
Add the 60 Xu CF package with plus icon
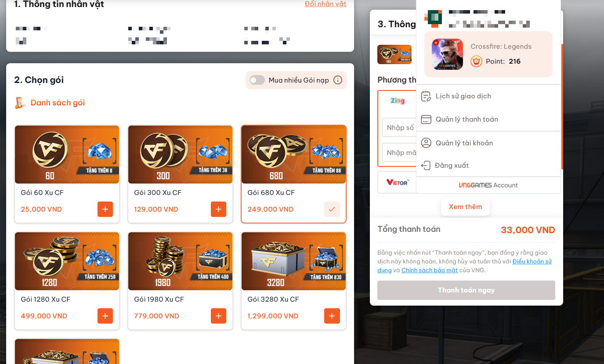click(x=105, y=209)
